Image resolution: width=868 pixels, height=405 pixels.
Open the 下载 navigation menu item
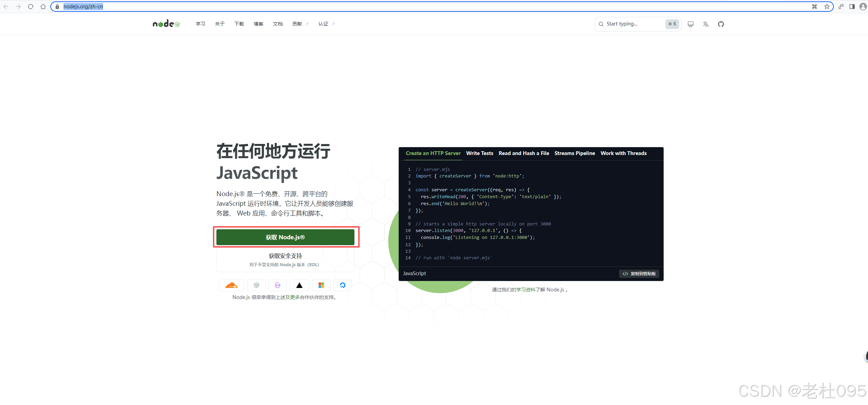[239, 24]
